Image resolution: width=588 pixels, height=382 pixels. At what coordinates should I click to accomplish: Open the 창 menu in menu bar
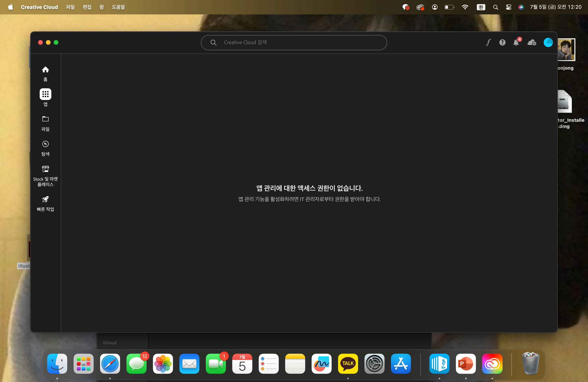(101, 7)
